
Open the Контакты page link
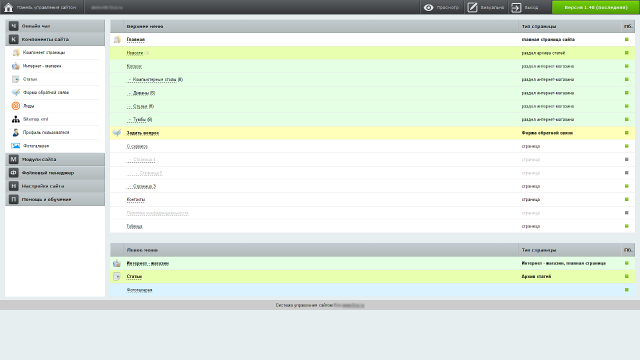[x=136, y=200]
